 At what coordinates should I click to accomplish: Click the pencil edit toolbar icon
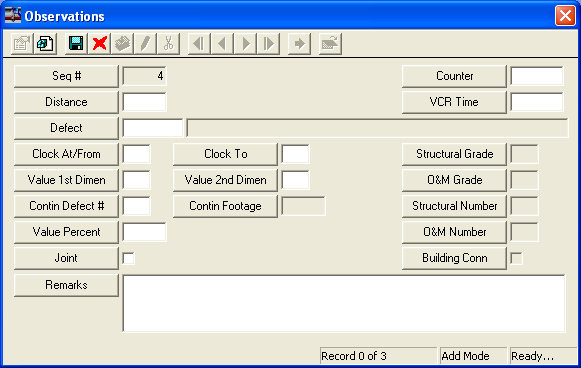pyautogui.click(x=145, y=44)
